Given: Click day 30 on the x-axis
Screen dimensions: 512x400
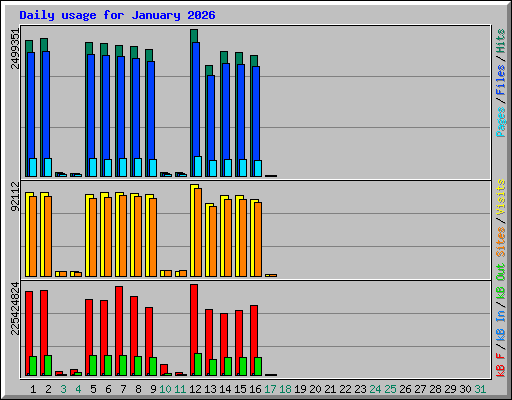Looking at the screenshot, I should (465, 389).
